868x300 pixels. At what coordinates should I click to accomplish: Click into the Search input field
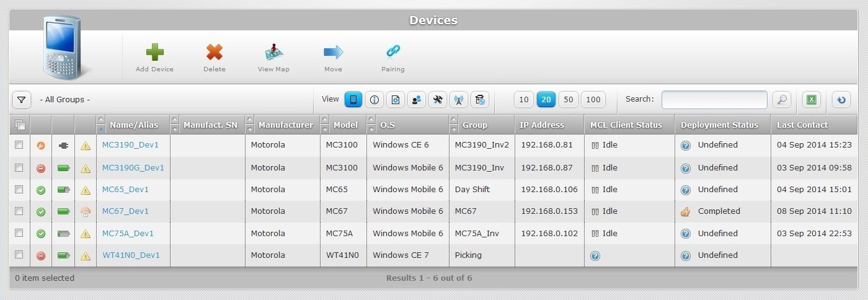point(714,100)
